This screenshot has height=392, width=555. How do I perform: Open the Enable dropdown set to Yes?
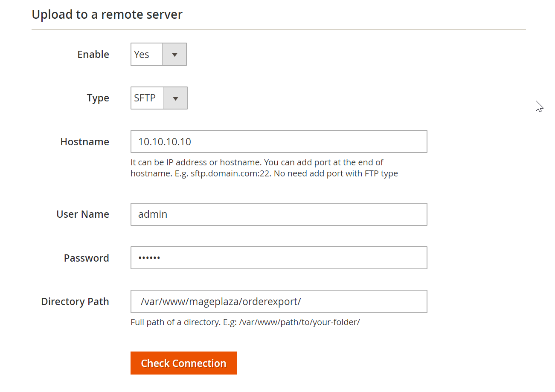(159, 55)
